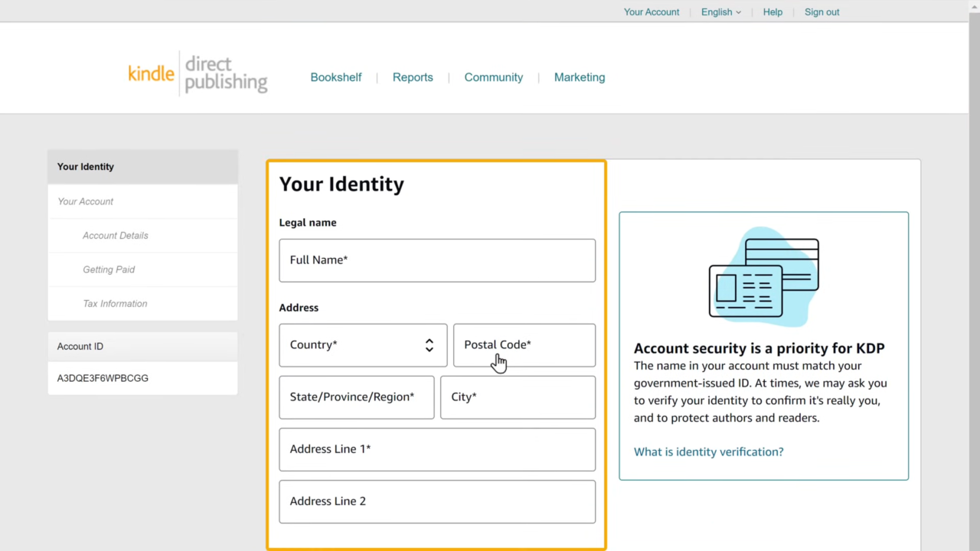Open What is identity verification link
980x551 pixels.
[709, 452]
